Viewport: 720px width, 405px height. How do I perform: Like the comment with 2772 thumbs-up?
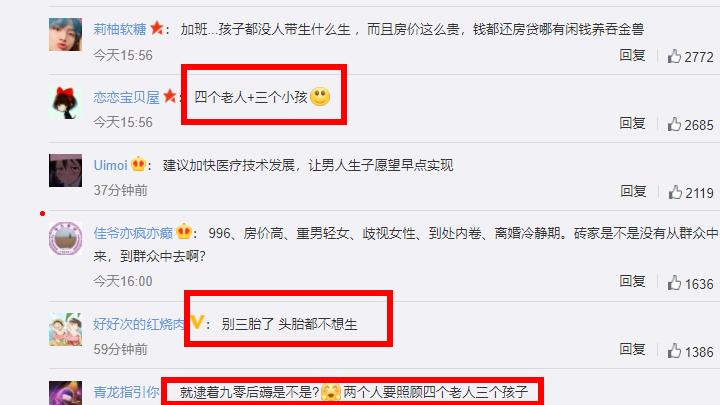tap(674, 56)
